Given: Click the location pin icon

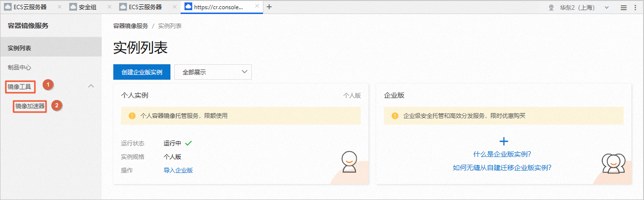Looking at the screenshot, I should pyautogui.click(x=551, y=7).
